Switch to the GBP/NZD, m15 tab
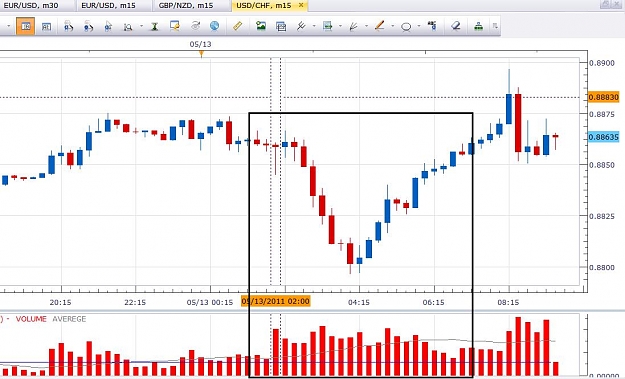Image resolution: width=625 pixels, height=379 pixels. tap(186, 6)
